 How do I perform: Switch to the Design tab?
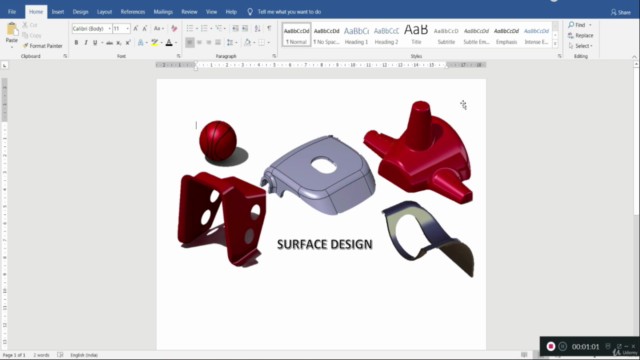point(80,12)
